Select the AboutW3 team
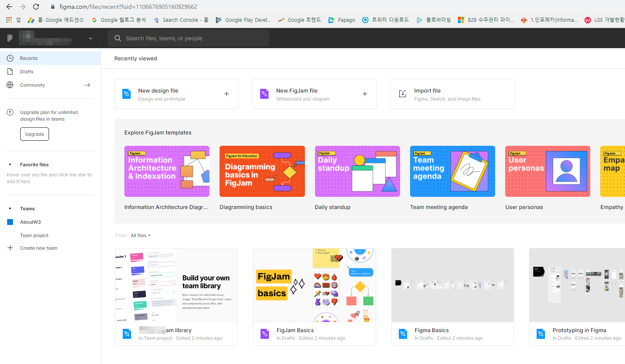This screenshot has width=625, height=364. [x=31, y=222]
